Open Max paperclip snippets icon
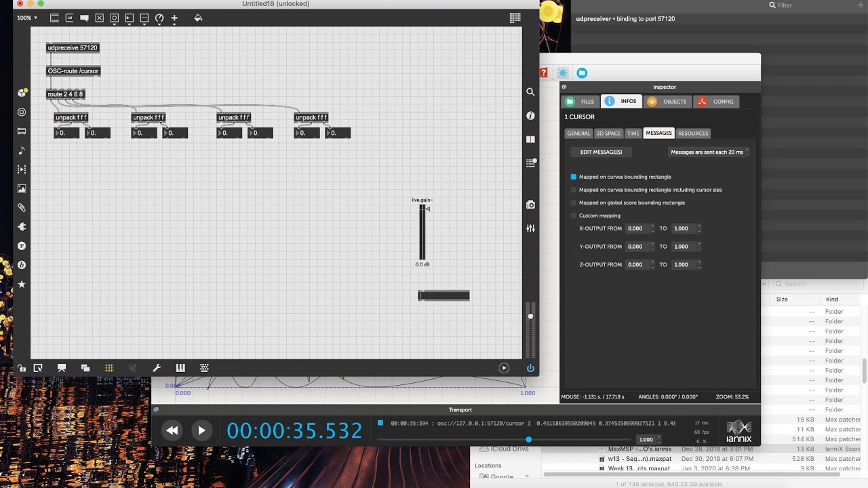 point(22,207)
